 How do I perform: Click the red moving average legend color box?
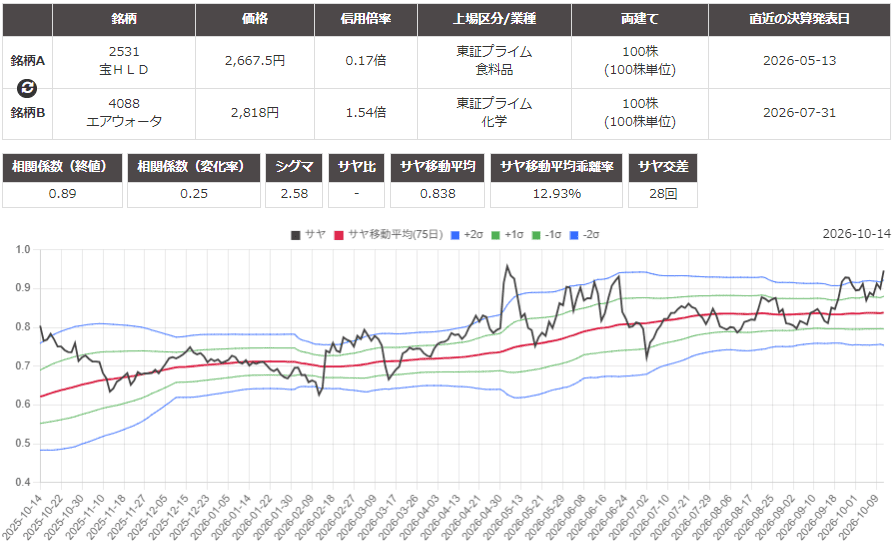click(x=339, y=235)
